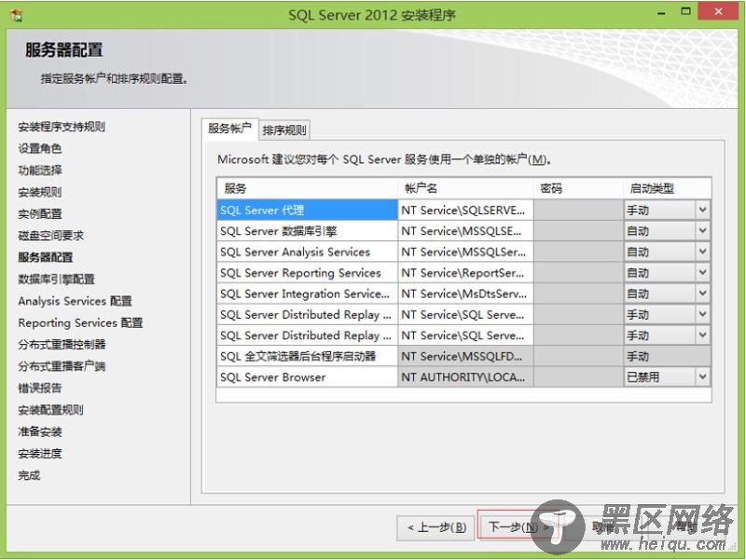Click the 服务 column header

tap(308, 188)
